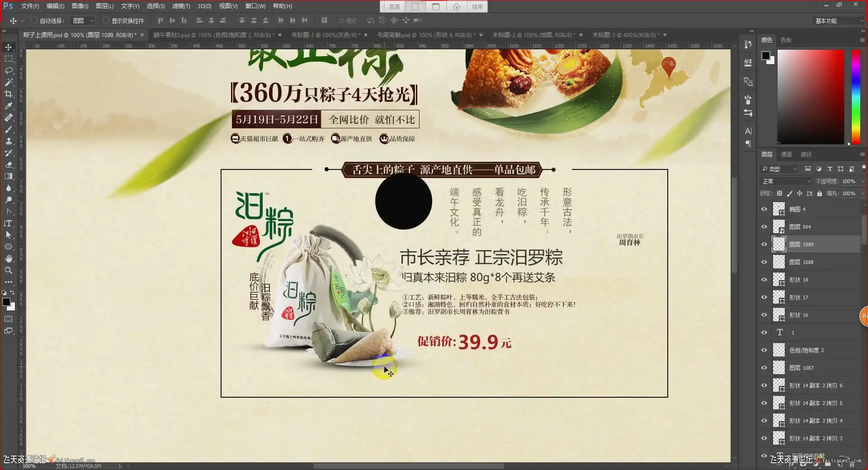Select the Horizontal Type tool
The width and height of the screenshot is (868, 470).
click(9, 223)
